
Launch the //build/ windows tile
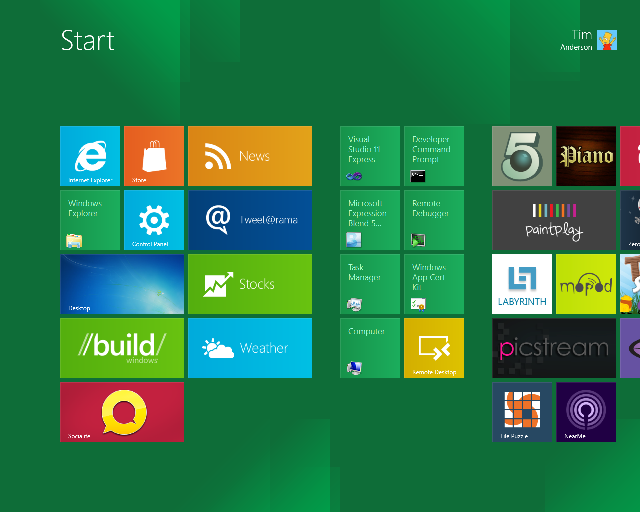point(122,348)
